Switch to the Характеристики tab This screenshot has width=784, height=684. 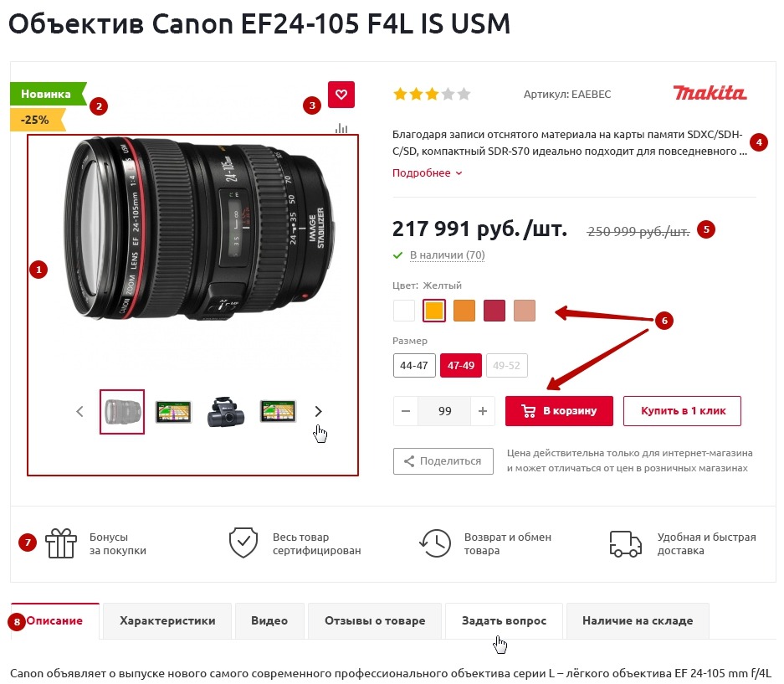pyautogui.click(x=167, y=621)
